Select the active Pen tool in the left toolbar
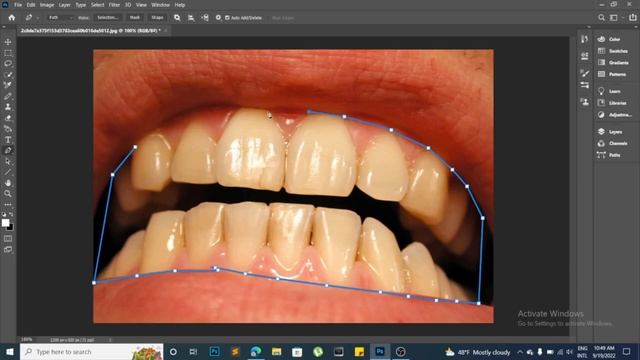Viewport: 640px width, 360px height. pos(8,151)
